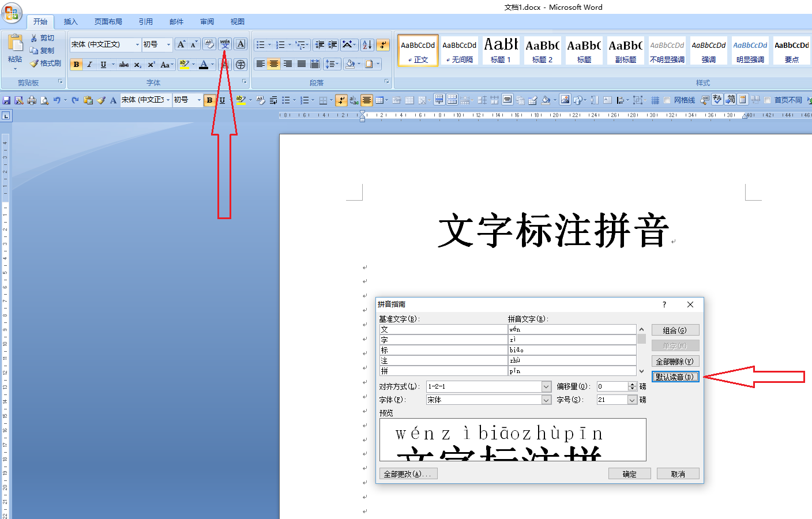
Task: Click the 默认读音 button
Action: tap(675, 377)
